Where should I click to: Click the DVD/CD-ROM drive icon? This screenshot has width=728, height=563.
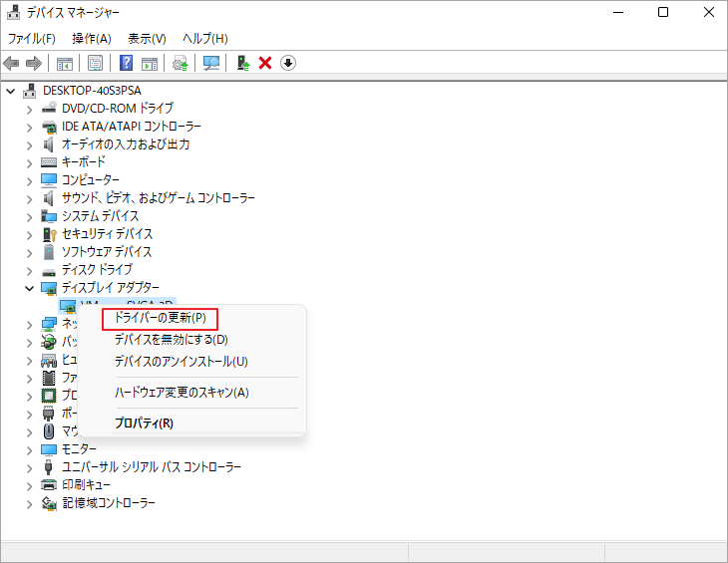pyautogui.click(x=49, y=108)
